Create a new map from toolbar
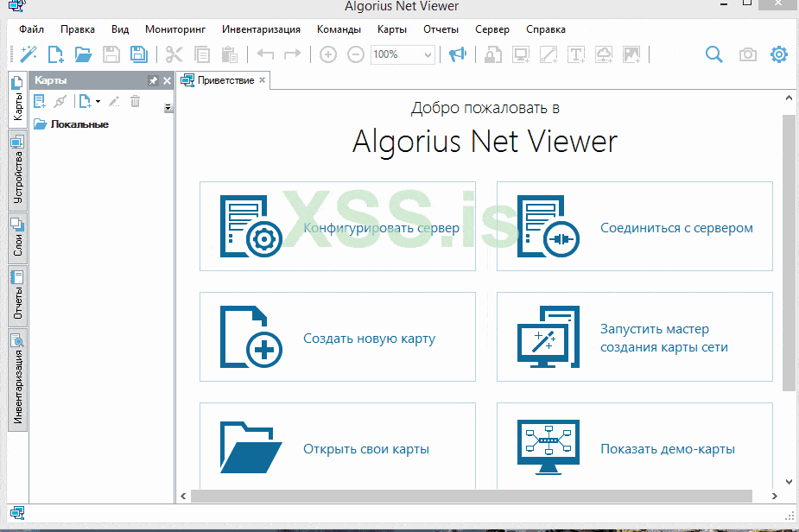 (55, 54)
